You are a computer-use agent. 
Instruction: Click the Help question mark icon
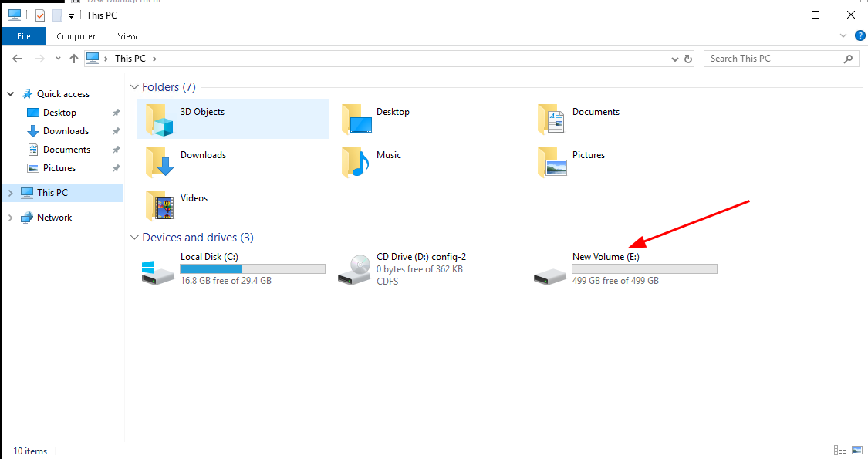[860, 35]
